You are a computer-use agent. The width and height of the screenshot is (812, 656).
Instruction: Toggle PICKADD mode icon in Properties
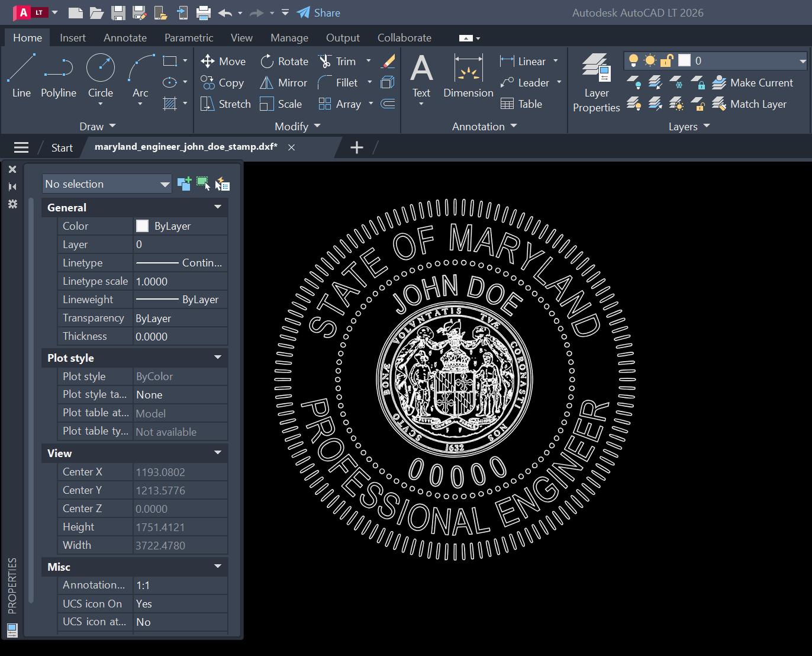coord(184,184)
